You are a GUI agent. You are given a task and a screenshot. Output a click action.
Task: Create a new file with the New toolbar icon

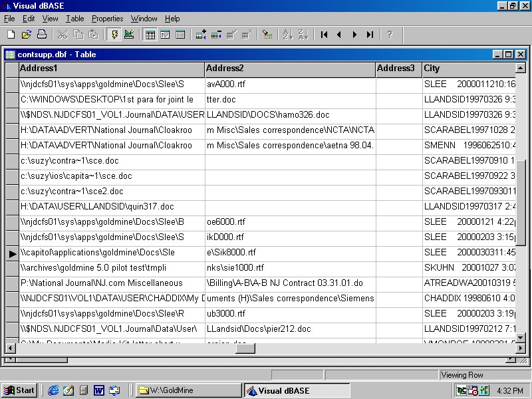(11, 35)
